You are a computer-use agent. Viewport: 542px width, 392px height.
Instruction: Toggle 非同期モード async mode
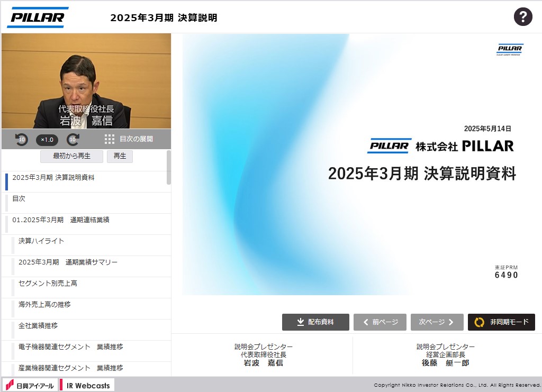pos(501,322)
